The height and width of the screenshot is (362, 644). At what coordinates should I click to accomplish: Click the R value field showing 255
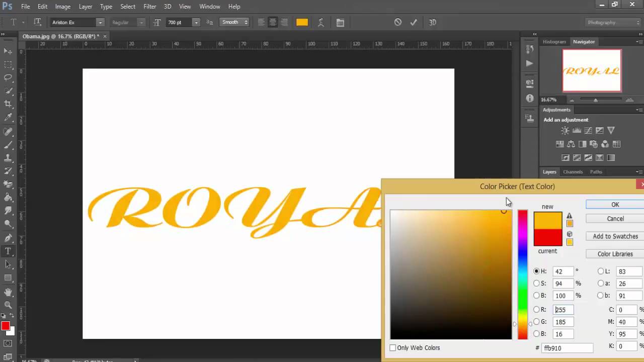(562, 310)
